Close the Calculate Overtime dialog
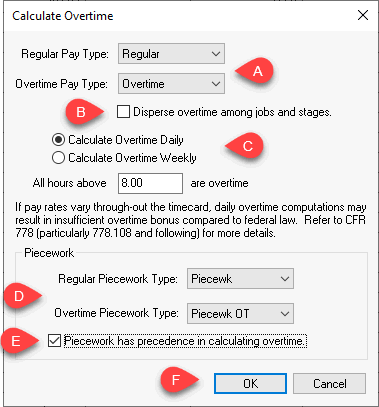 point(363,15)
